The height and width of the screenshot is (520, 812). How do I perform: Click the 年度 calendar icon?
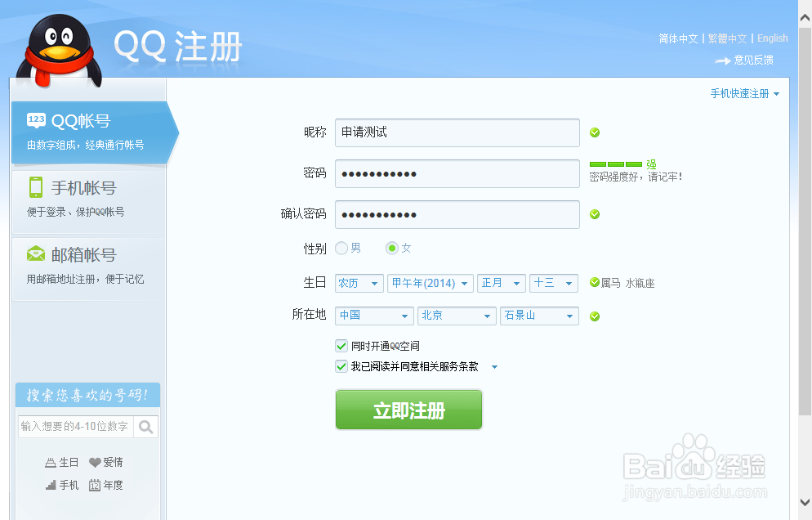coord(96,484)
